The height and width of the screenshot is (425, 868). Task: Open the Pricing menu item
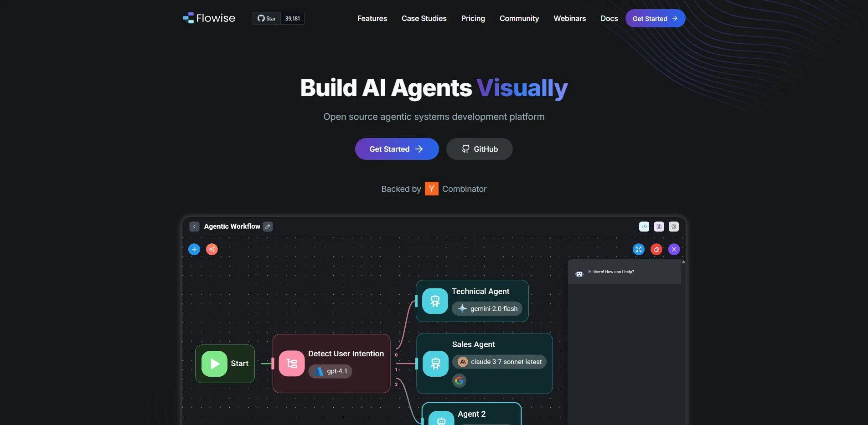pos(473,18)
